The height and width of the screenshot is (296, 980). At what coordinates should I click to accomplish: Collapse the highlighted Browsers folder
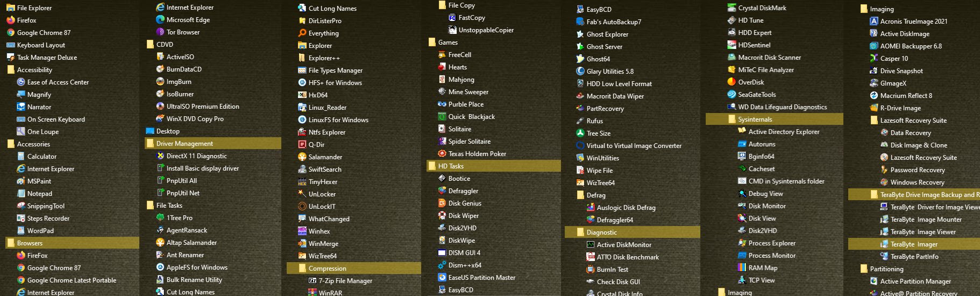click(x=72, y=243)
